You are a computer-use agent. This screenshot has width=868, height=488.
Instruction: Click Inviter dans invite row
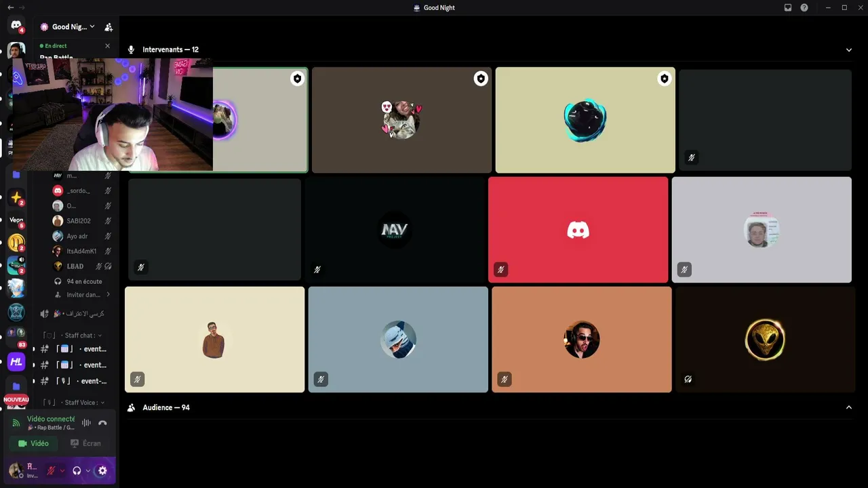[83, 295]
